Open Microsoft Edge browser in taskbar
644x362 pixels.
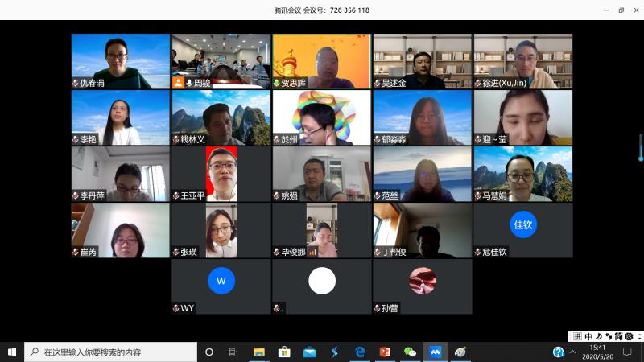pyautogui.click(x=360, y=352)
